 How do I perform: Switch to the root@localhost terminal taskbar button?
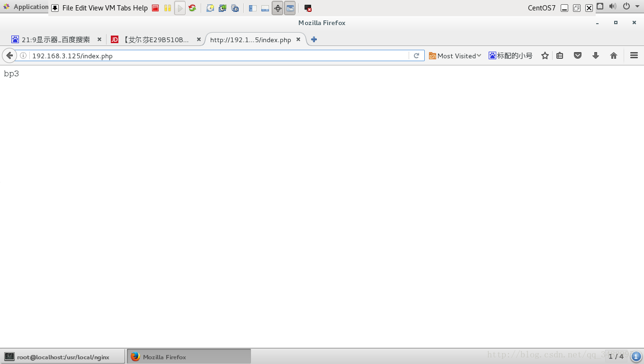point(63,357)
